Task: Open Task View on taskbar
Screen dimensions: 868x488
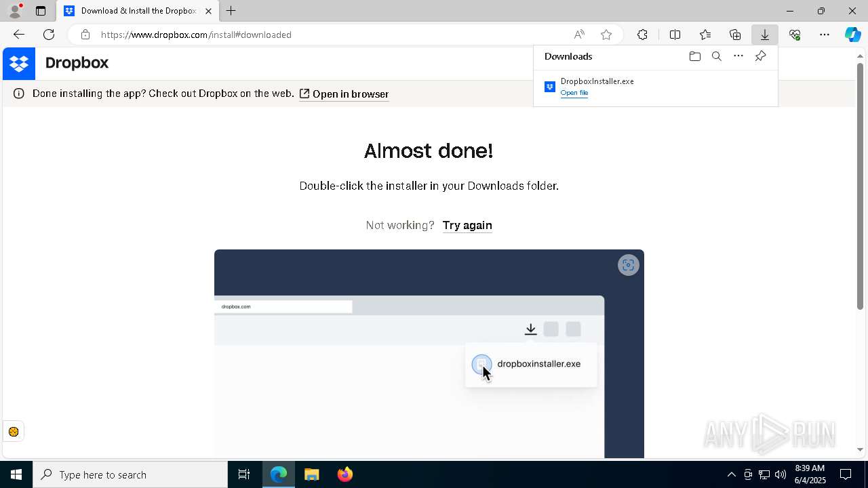Action: 244,474
